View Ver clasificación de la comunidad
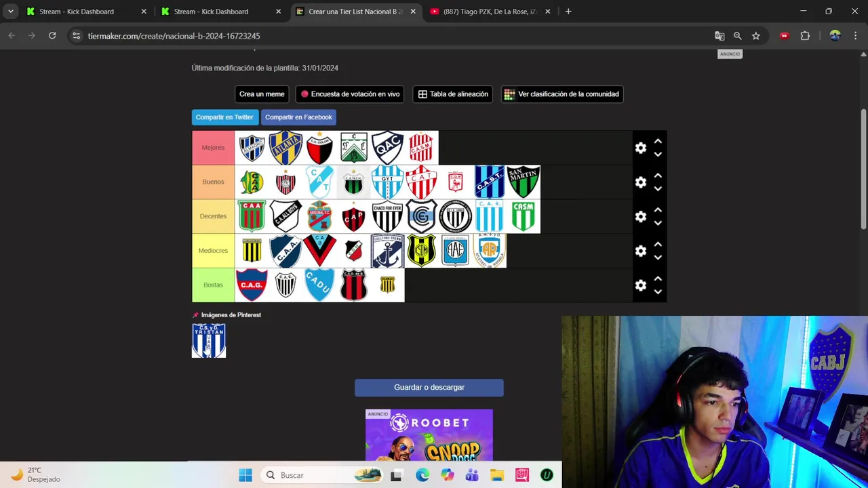This screenshot has width=868, height=488. click(x=561, y=94)
